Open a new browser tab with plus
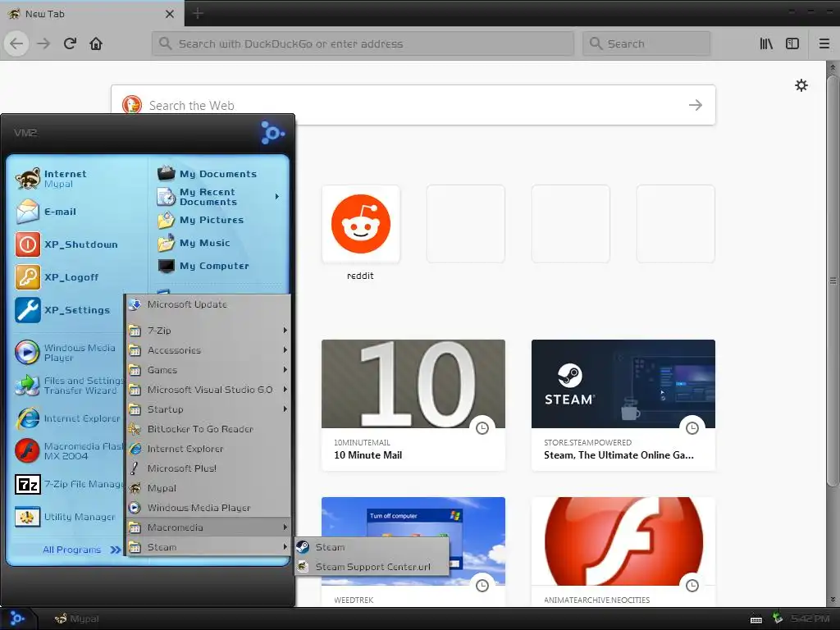The image size is (840, 630). [x=198, y=13]
